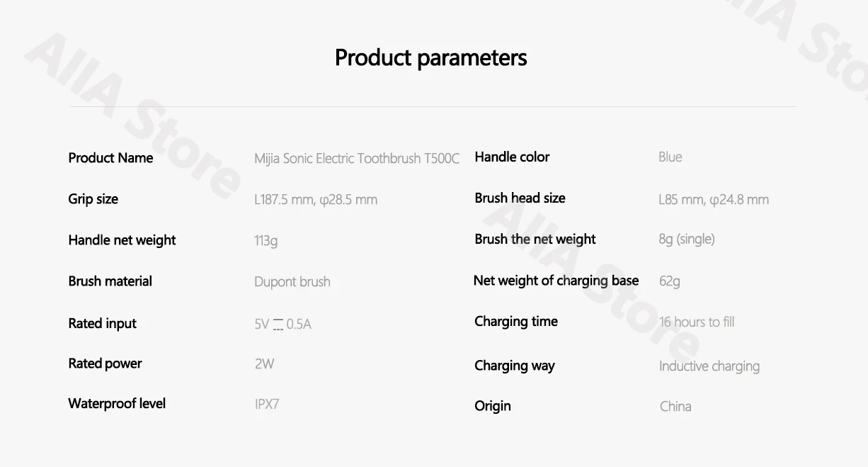868x467 pixels.
Task: Click the 8g (single) weight value
Action: click(x=686, y=240)
